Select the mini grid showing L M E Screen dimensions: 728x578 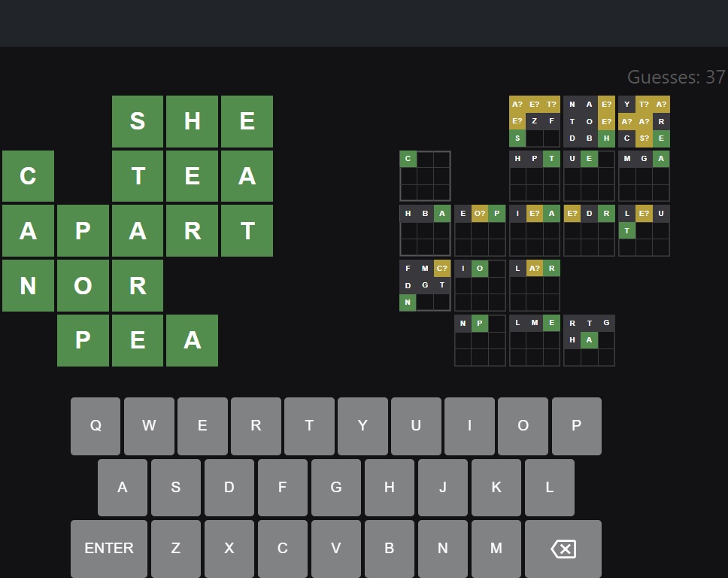535,340
